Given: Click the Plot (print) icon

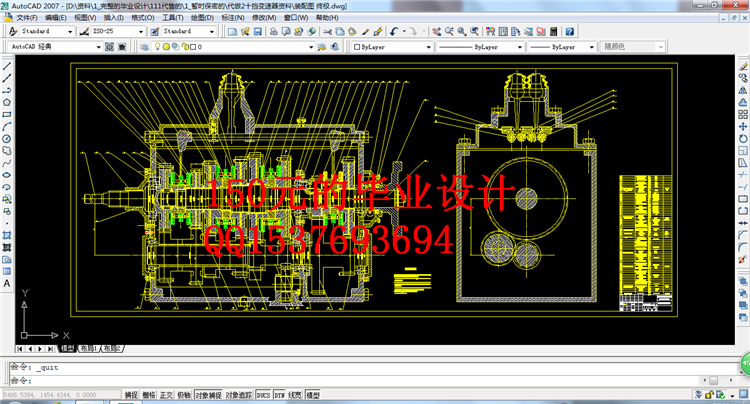Looking at the screenshot, I should tap(274, 32).
